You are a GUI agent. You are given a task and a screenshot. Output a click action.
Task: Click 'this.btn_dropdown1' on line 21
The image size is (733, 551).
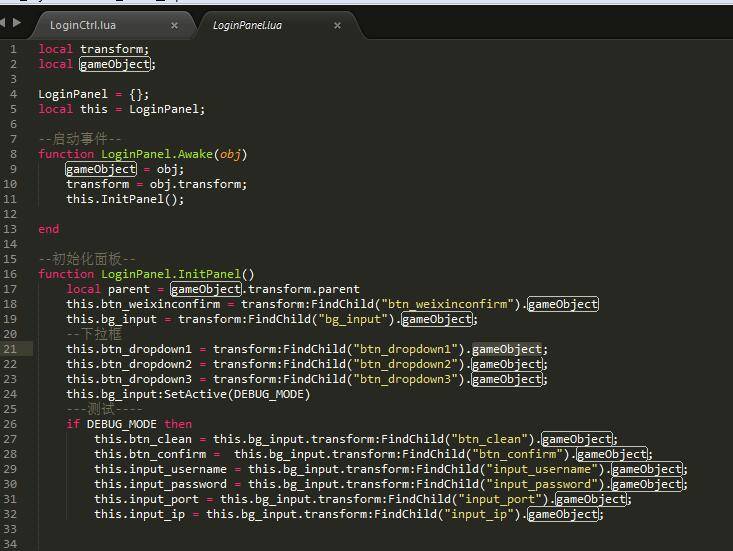129,349
